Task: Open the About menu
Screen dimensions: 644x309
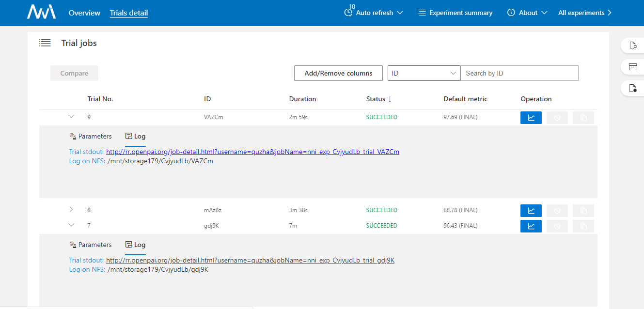Action: tap(527, 13)
